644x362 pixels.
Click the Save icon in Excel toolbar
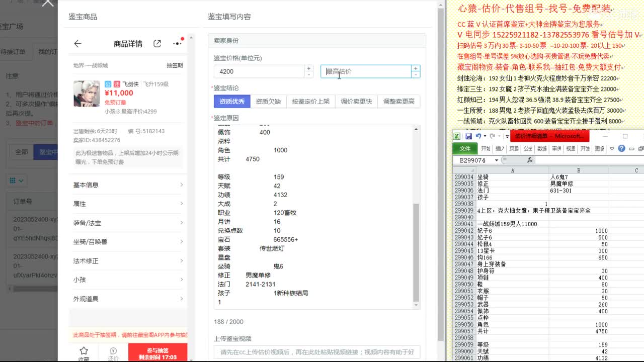(469, 136)
